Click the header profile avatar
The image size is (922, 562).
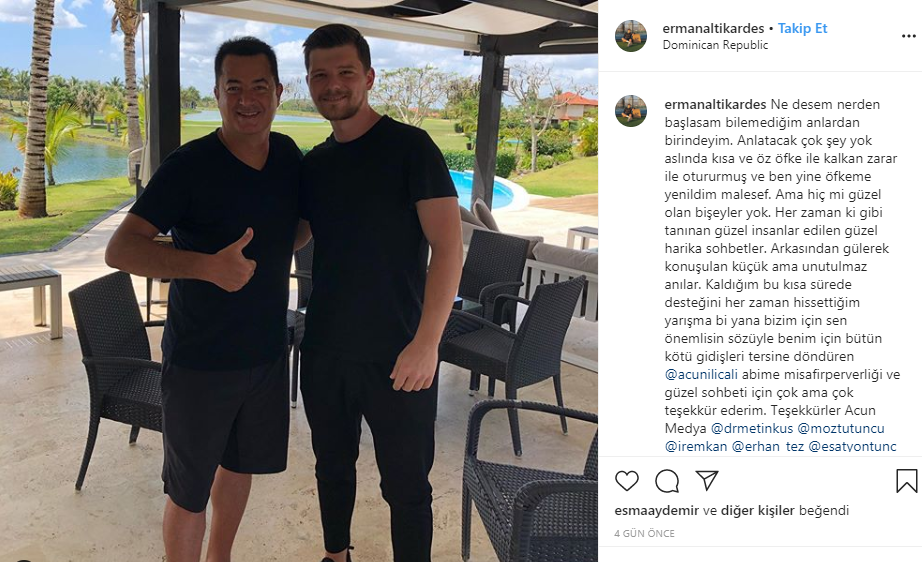point(631,36)
